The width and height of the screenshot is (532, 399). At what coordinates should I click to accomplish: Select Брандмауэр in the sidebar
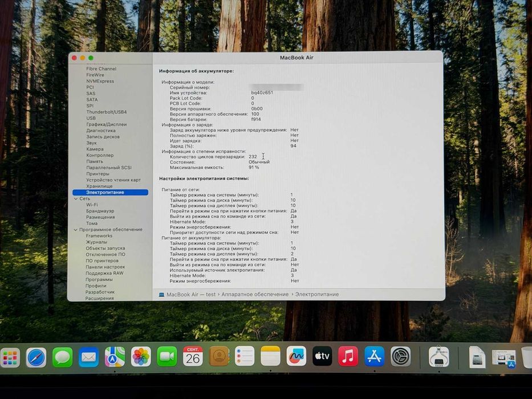(x=100, y=211)
